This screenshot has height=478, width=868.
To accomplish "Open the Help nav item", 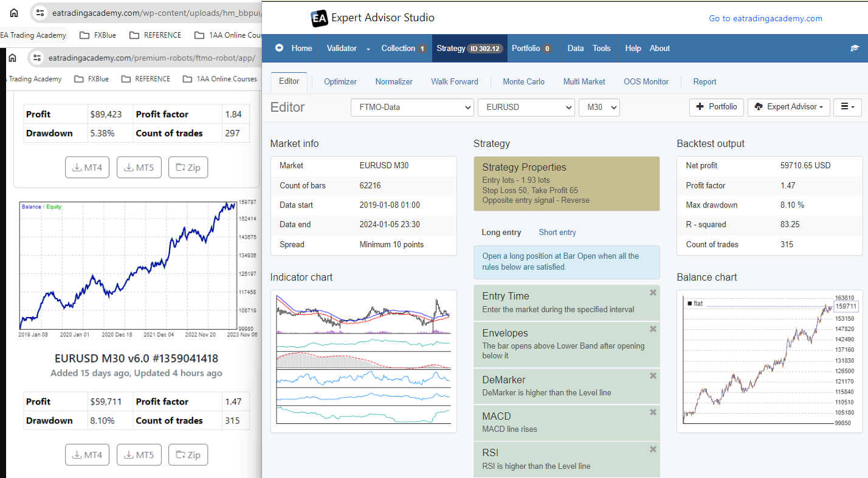I will [x=633, y=49].
